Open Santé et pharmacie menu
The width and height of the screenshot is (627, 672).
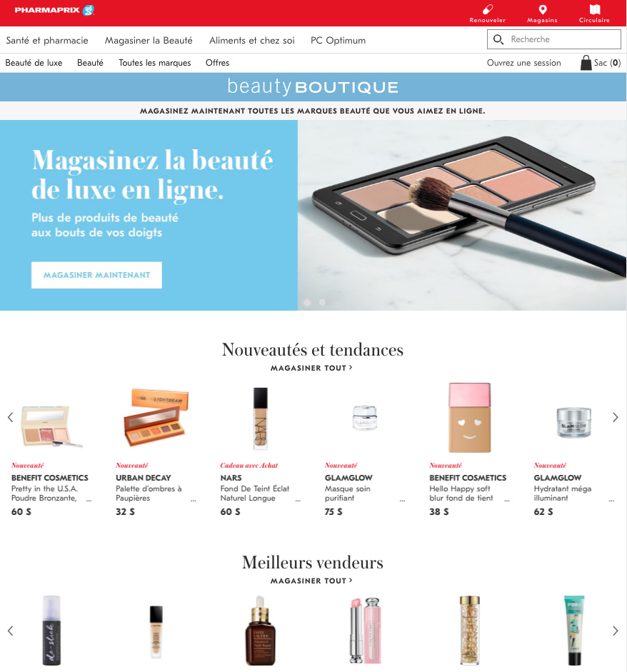pos(47,40)
